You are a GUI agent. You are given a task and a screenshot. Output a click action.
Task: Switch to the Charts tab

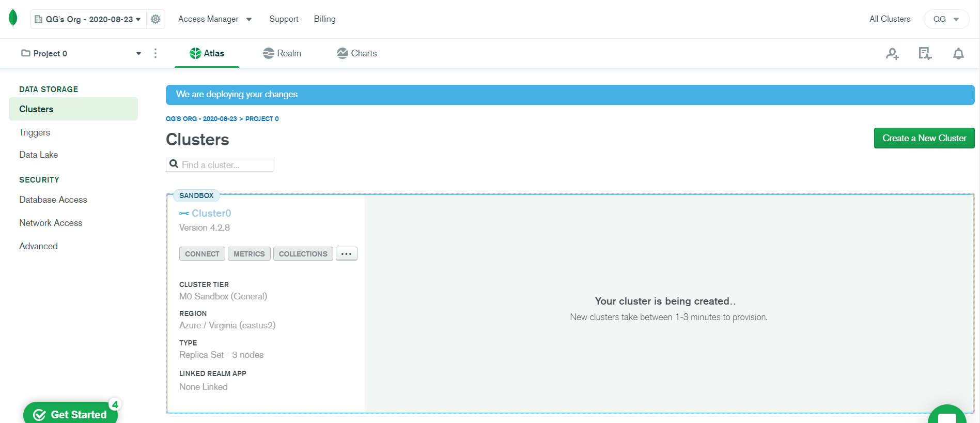pos(357,53)
